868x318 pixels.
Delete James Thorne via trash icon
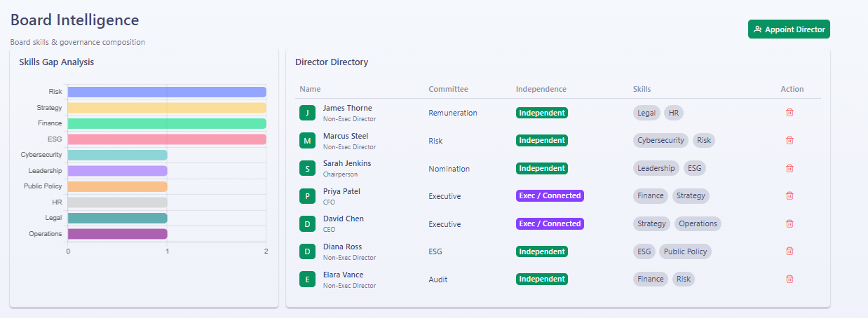(x=789, y=112)
